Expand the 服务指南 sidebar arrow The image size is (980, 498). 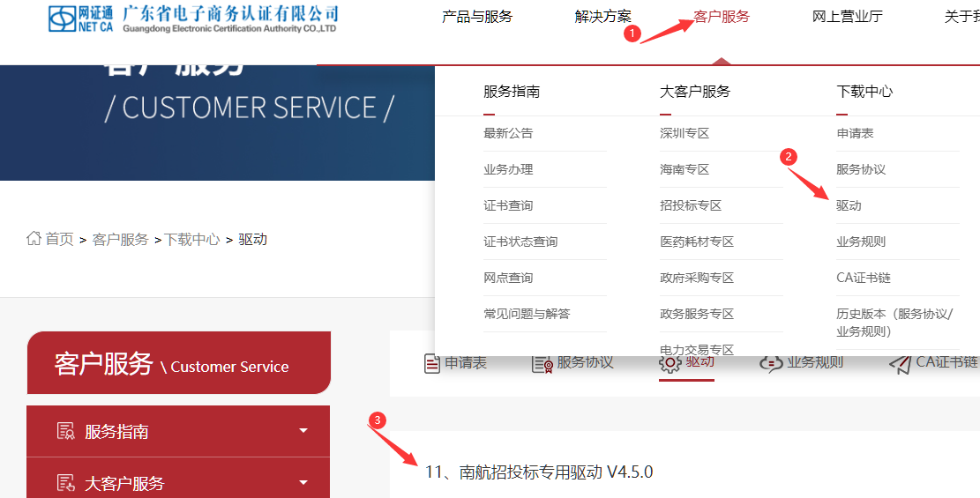point(303,431)
